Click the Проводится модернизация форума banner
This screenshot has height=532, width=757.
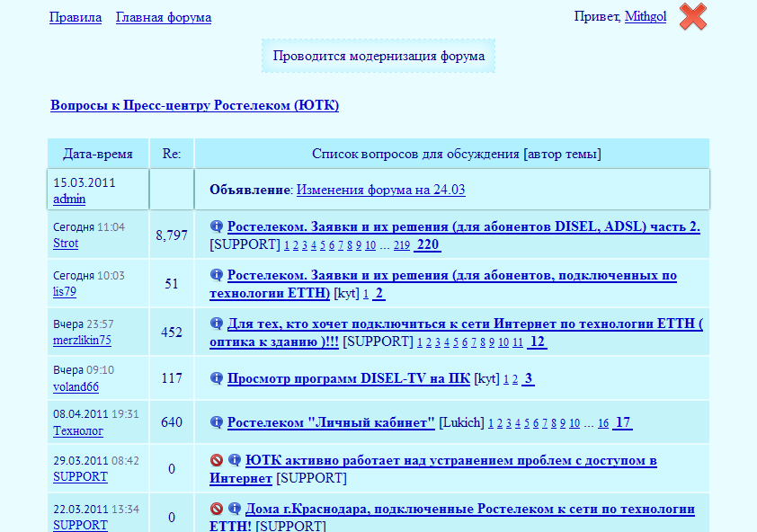[378, 55]
